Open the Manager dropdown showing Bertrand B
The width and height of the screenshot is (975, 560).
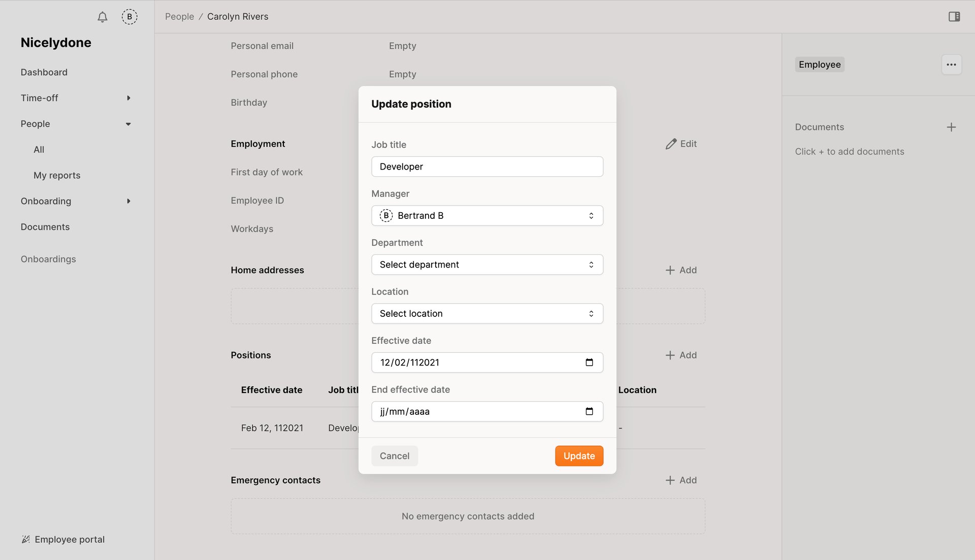point(487,215)
